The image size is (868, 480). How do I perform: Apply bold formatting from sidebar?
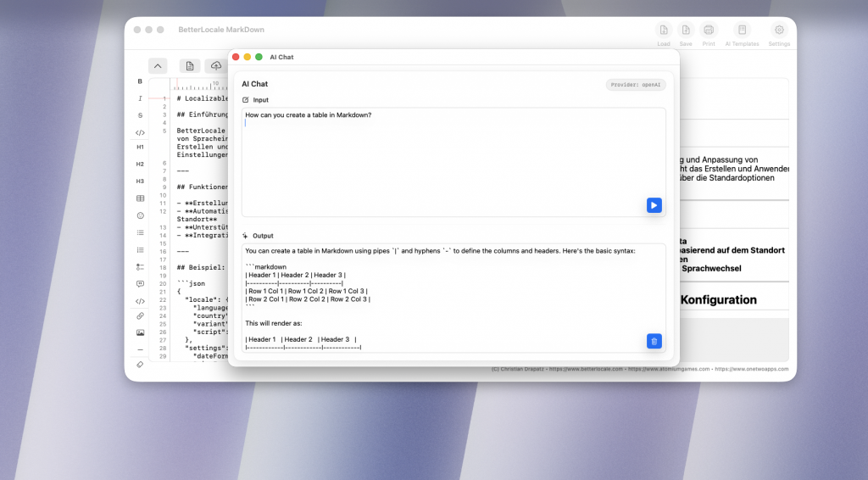[140, 81]
